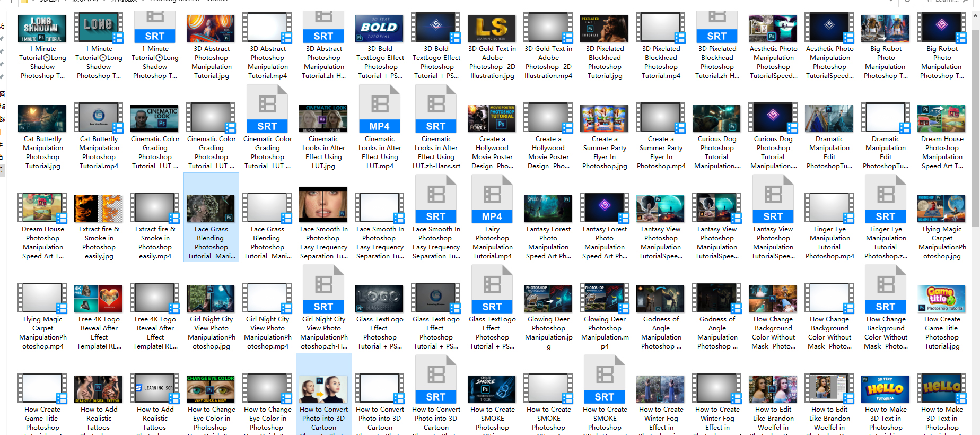Screen dimensions: 980x435
Task: Click the scroll-up arrow of the file list
Action: 975,16
